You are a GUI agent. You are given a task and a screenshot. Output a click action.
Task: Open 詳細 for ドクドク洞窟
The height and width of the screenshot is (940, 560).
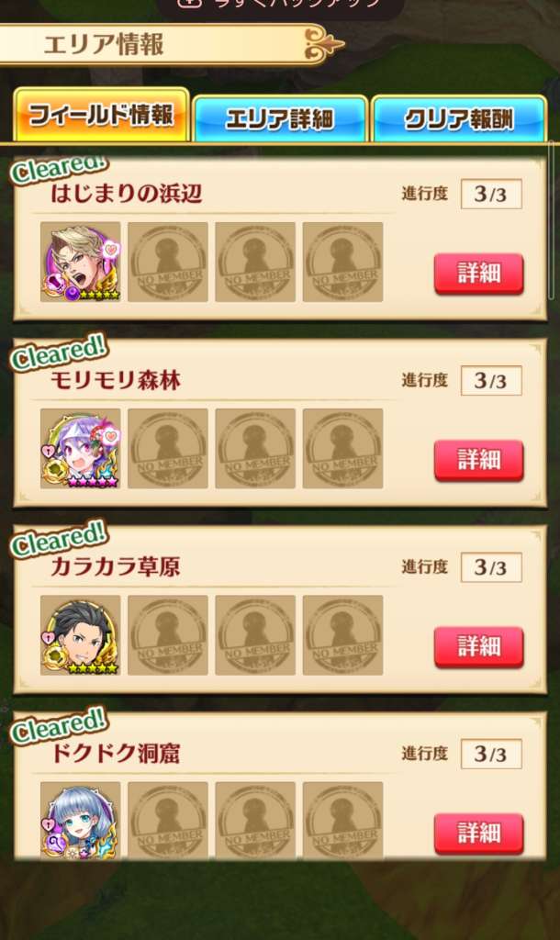point(478,833)
